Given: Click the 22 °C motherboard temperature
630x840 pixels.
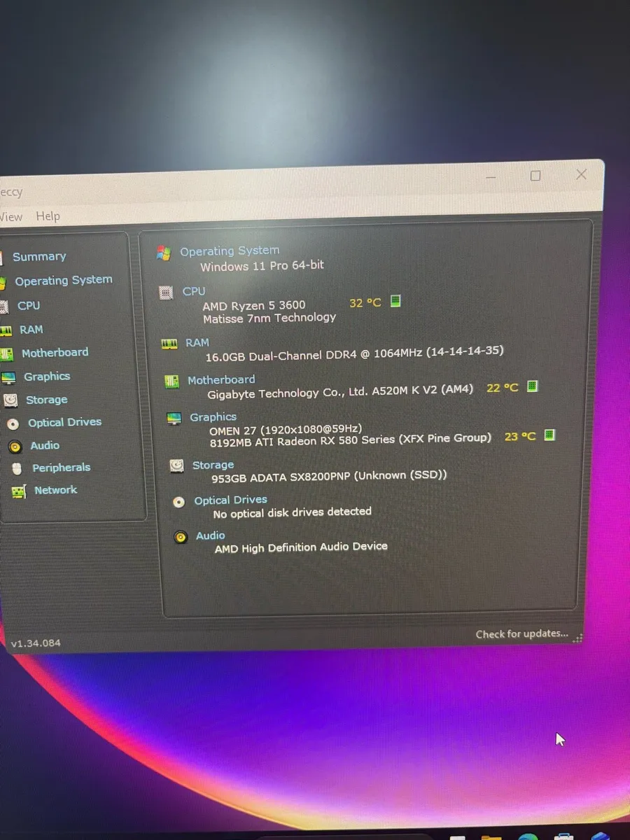Looking at the screenshot, I should 503,388.
